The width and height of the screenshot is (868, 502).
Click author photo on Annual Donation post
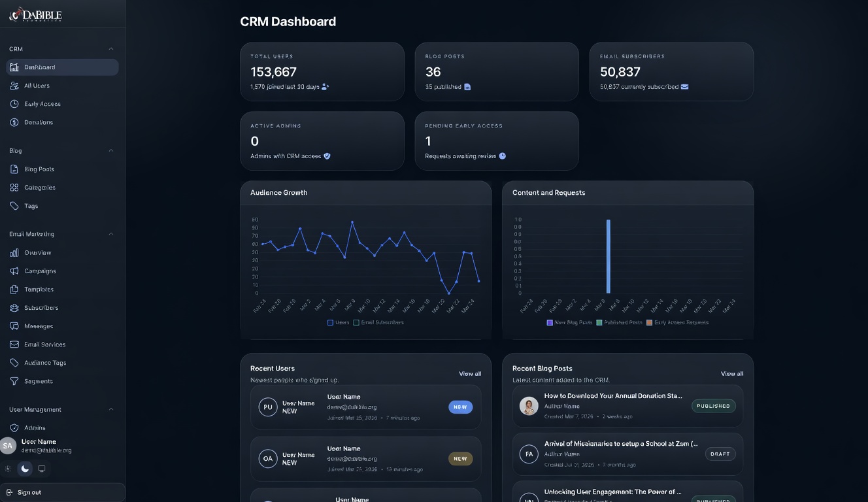point(529,406)
